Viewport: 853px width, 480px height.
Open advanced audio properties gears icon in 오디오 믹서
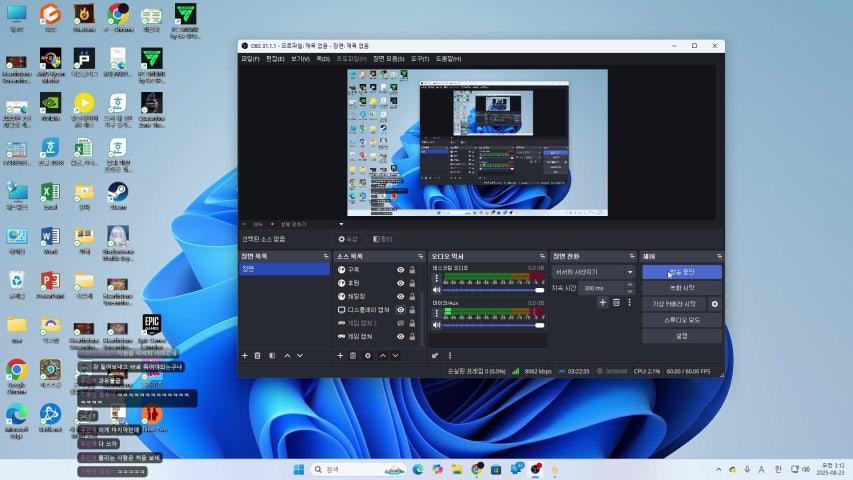click(435, 356)
